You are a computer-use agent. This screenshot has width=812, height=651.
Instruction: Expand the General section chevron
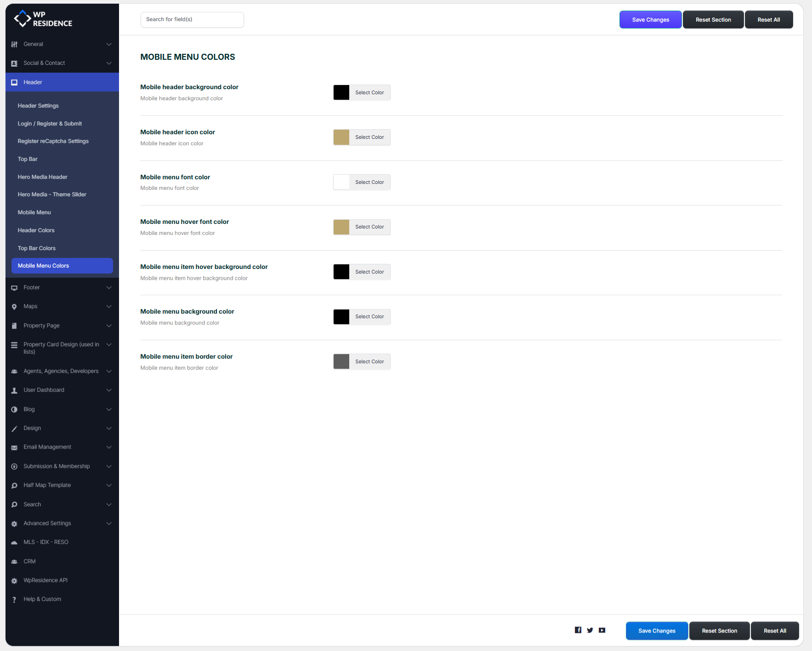[x=109, y=44]
